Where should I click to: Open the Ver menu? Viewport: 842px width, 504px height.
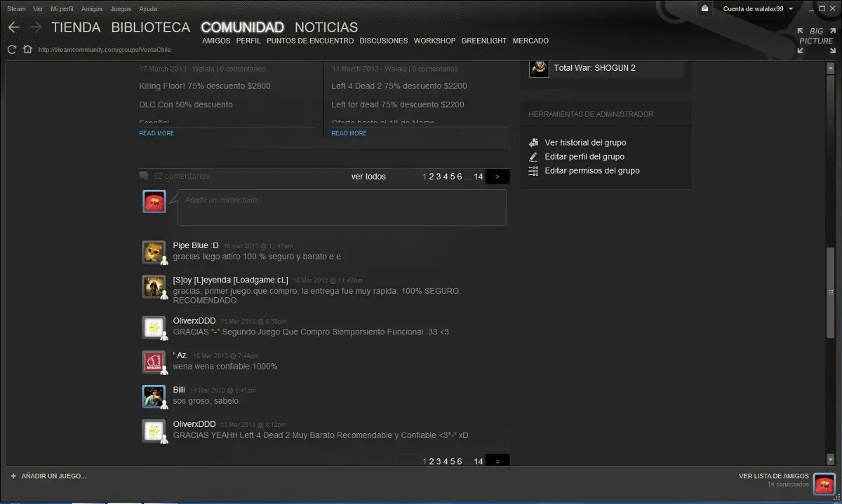click(39, 9)
